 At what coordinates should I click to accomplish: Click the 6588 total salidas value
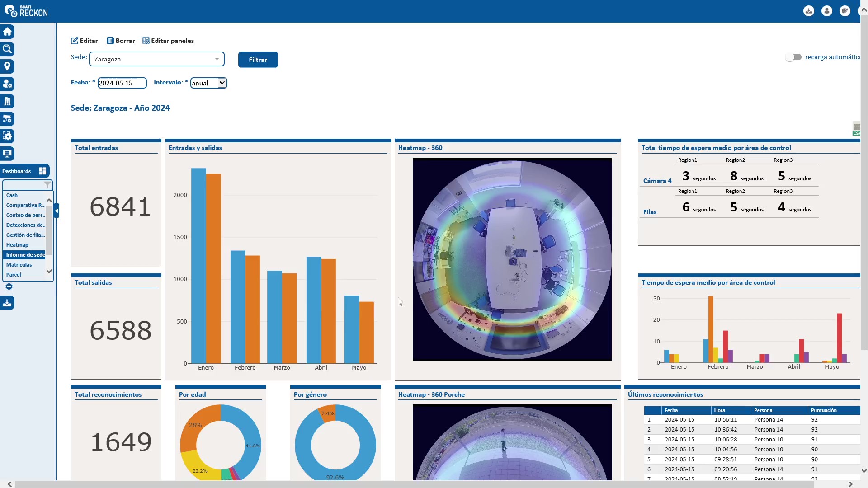[120, 330]
